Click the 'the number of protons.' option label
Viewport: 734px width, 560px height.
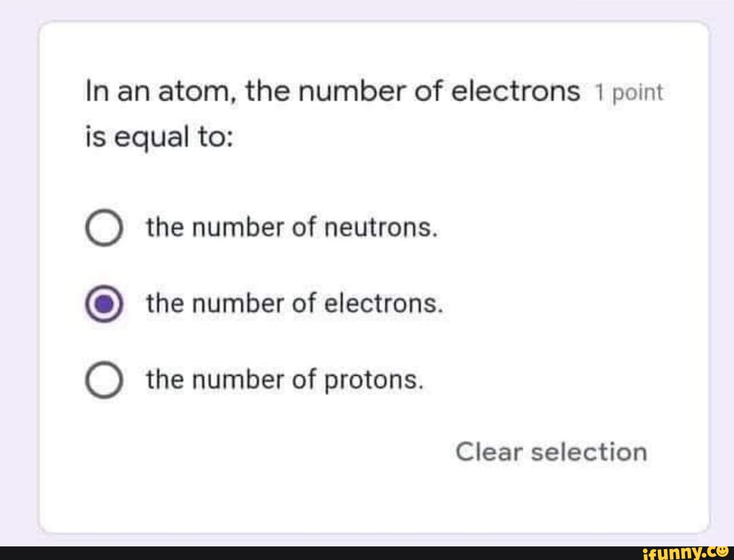tap(285, 380)
